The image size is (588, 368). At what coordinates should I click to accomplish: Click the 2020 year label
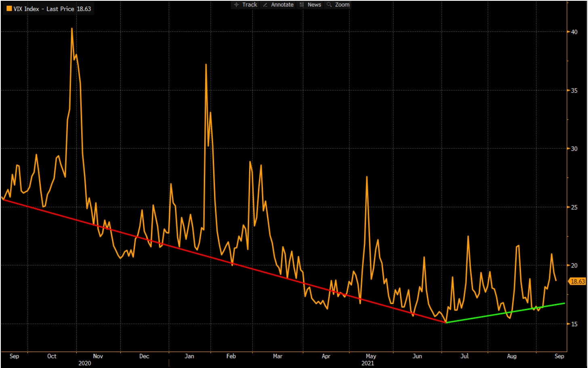tap(84, 363)
